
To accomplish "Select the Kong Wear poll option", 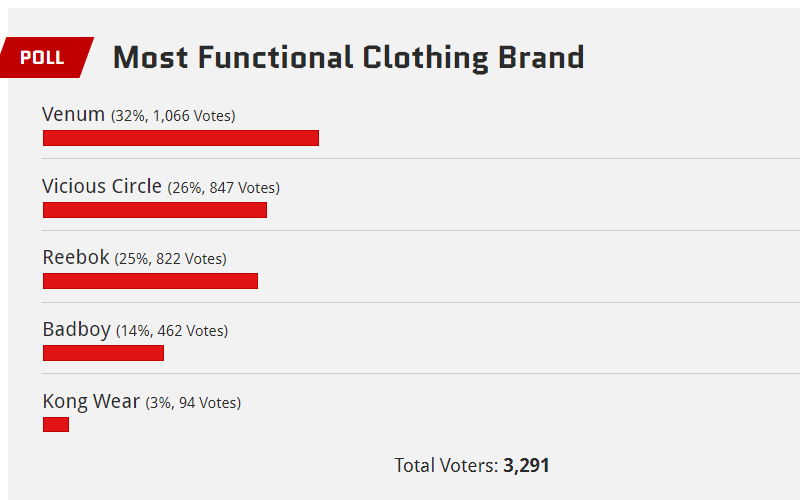I will tap(91, 402).
